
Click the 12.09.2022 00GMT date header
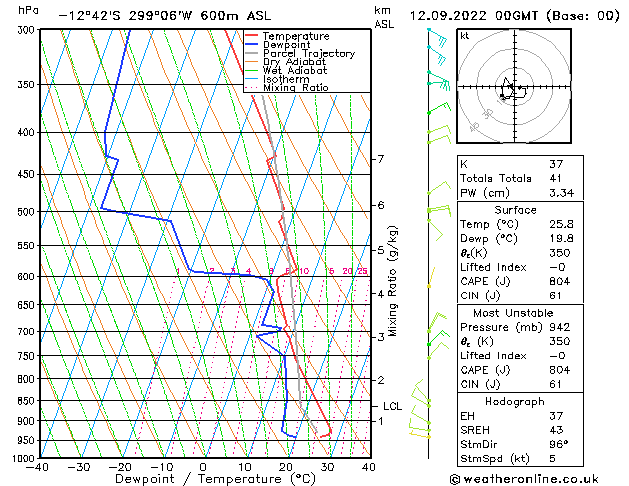(x=514, y=16)
